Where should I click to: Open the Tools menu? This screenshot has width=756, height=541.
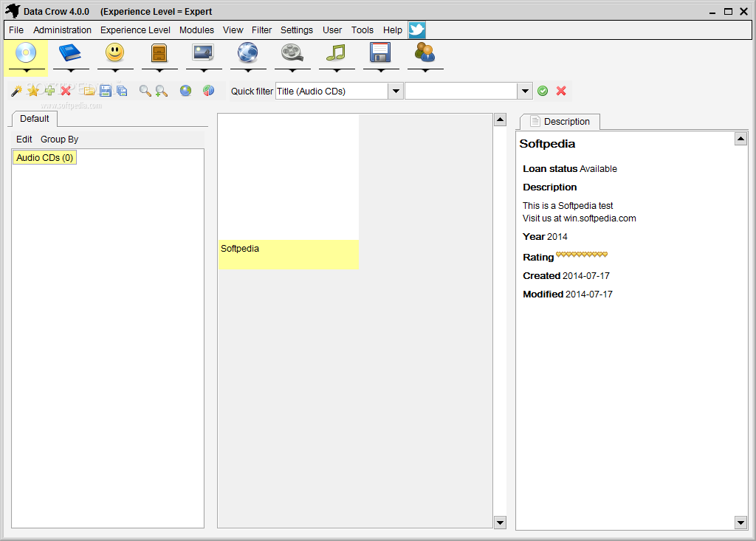point(362,30)
